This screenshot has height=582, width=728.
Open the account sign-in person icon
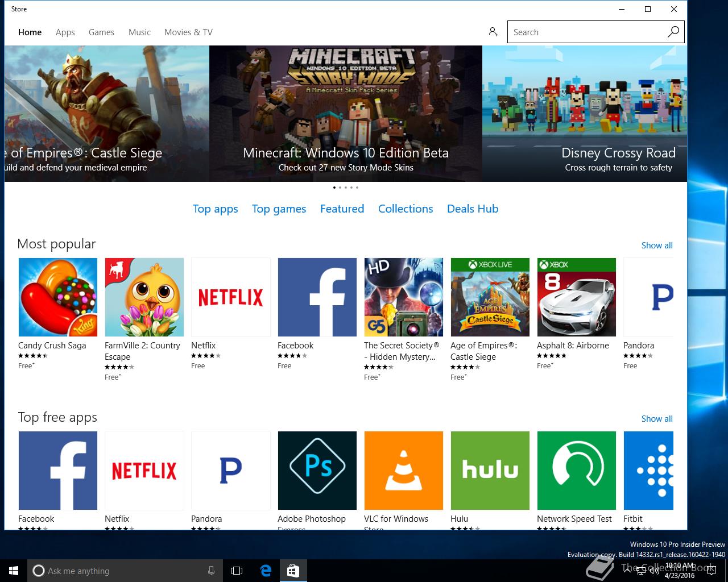coord(493,32)
